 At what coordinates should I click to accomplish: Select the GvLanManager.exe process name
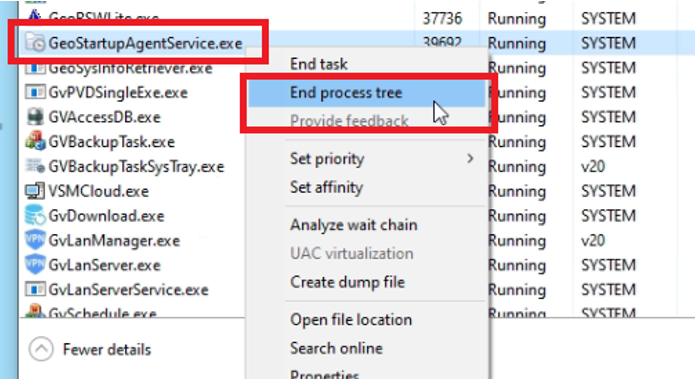click(114, 241)
